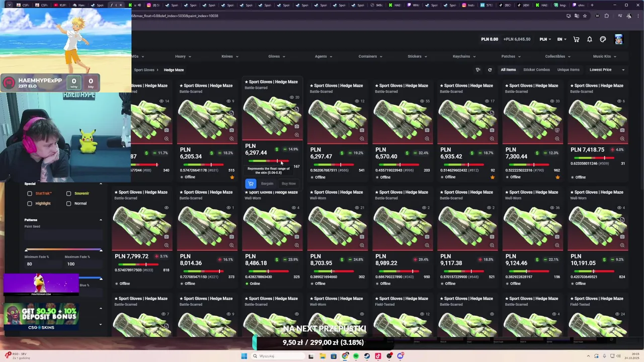Click the star on PLN 6,935.42 card
Image resolution: width=644 pixels, height=362 pixels.
point(492,177)
